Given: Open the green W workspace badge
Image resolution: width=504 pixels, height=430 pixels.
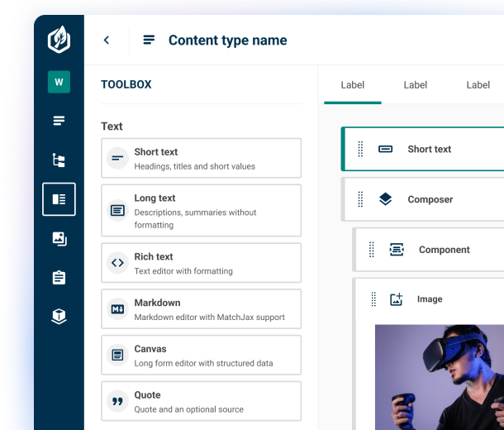Looking at the screenshot, I should pos(59,82).
